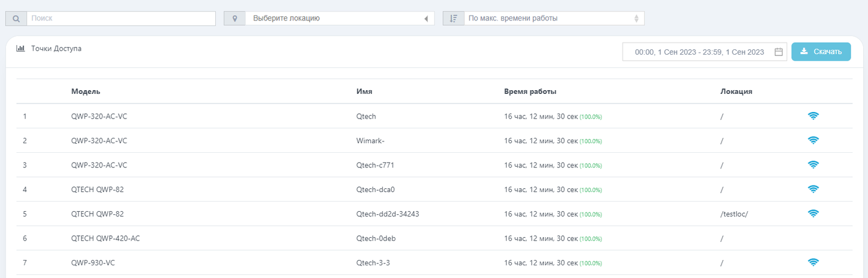Screen dimensions: 868x278
Task: Click row number 7
Action: [25, 262]
